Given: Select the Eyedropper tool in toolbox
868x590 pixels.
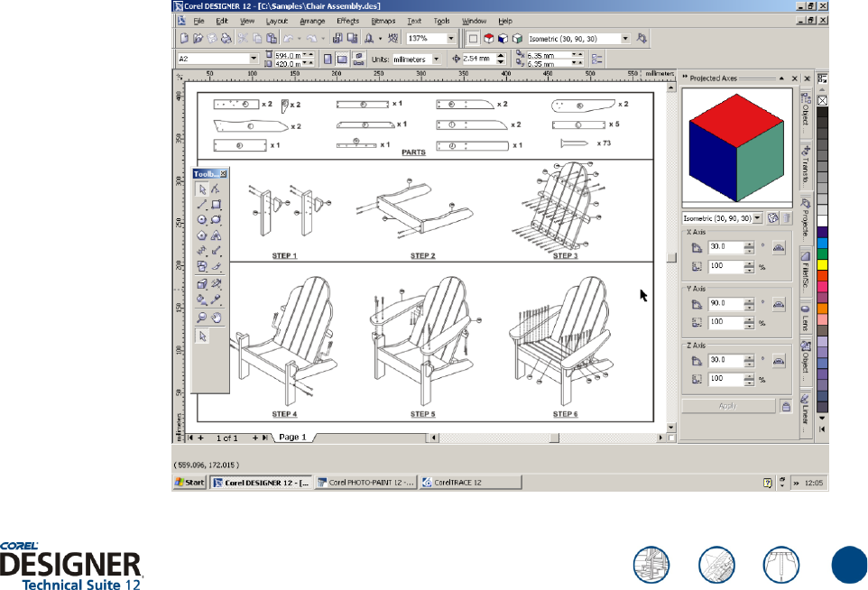Looking at the screenshot, I should (x=216, y=300).
